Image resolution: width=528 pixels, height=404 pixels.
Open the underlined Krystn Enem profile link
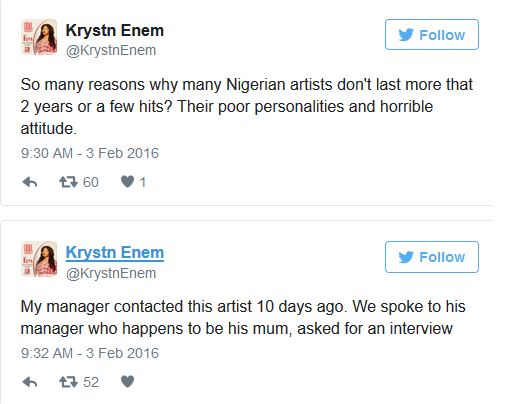pyautogui.click(x=115, y=252)
